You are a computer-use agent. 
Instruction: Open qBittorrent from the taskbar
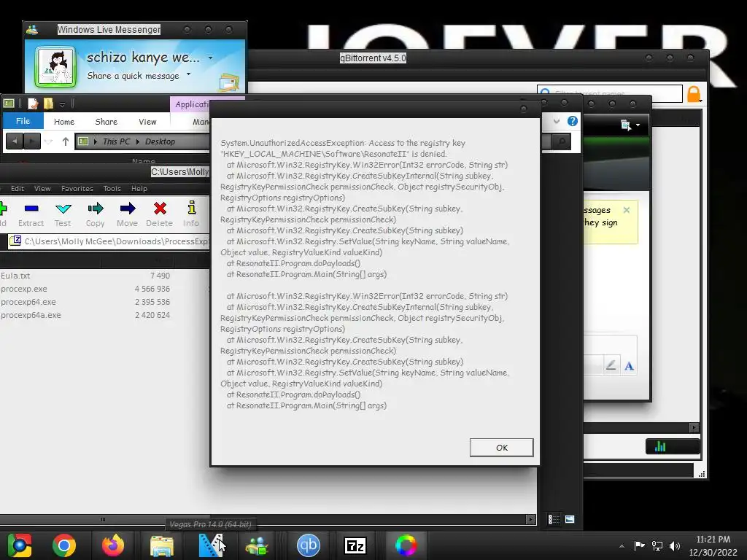tap(309, 545)
